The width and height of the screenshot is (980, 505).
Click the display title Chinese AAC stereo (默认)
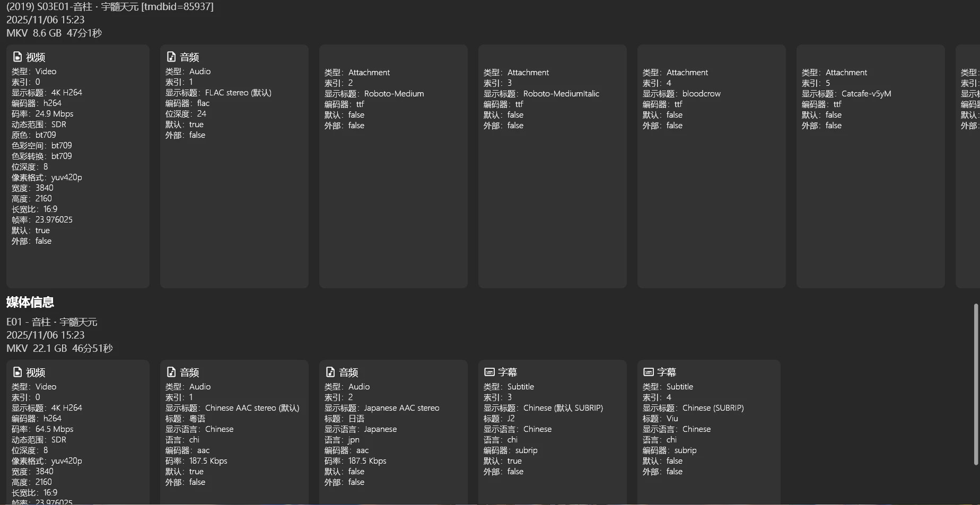tap(252, 408)
